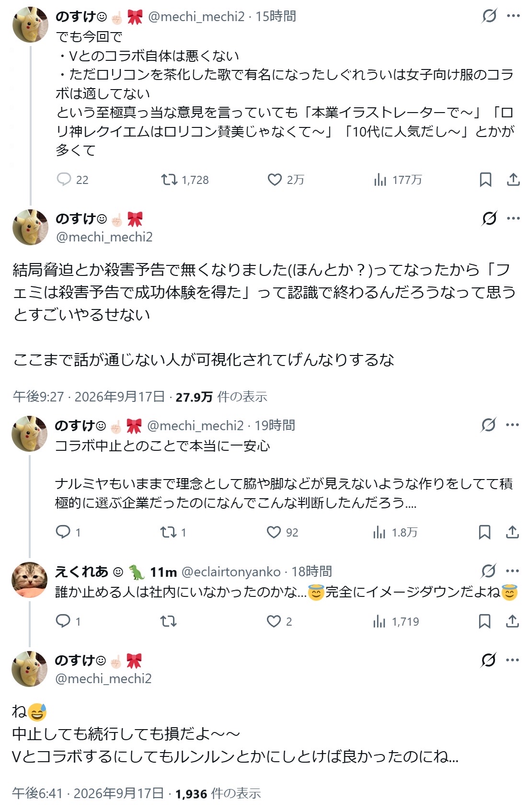This screenshot has height=812, width=529.
Task: Retweet the post with 1,728 retweets
Action: tap(184, 180)
